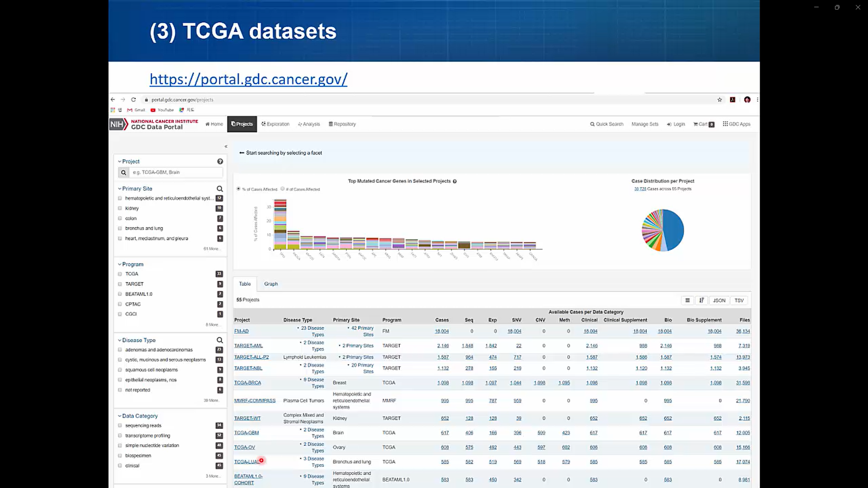Export table as TSV
This screenshot has width=868, height=488.
click(x=739, y=300)
